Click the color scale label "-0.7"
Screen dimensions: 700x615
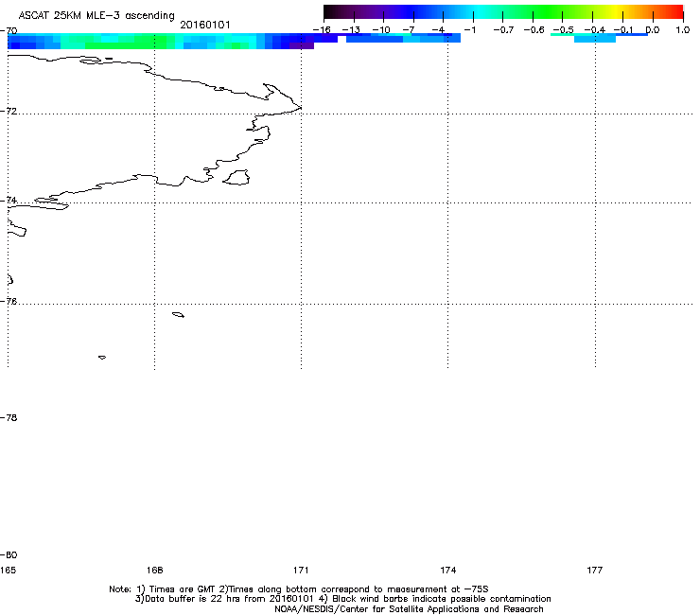[x=503, y=30]
